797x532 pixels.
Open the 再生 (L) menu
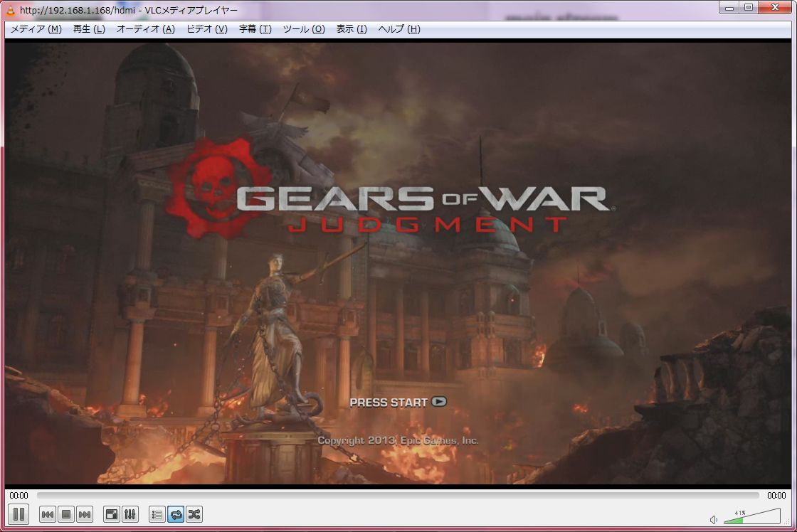(89, 29)
